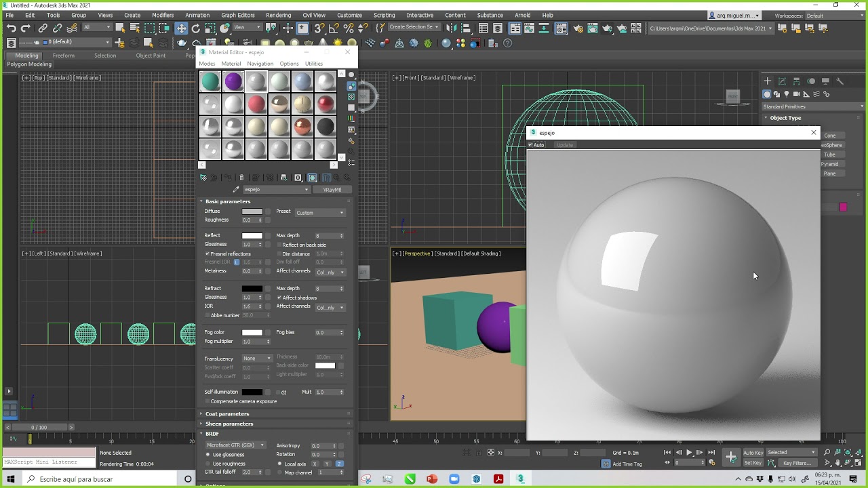Select the Map channel radio button
Screen dimensions: 868x488
(x=279, y=472)
